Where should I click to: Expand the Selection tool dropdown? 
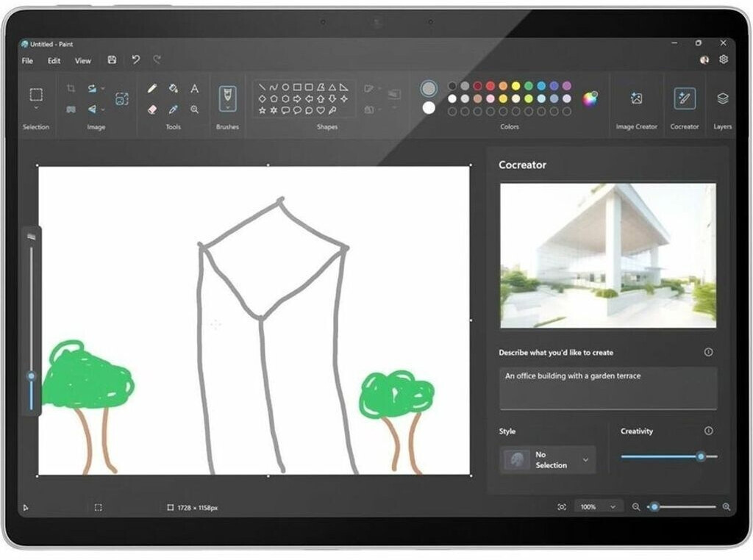coord(36,108)
